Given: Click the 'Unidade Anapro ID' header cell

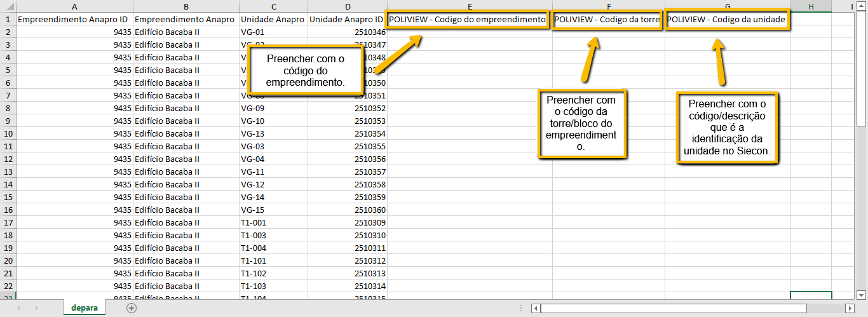Looking at the screenshot, I should [347, 20].
